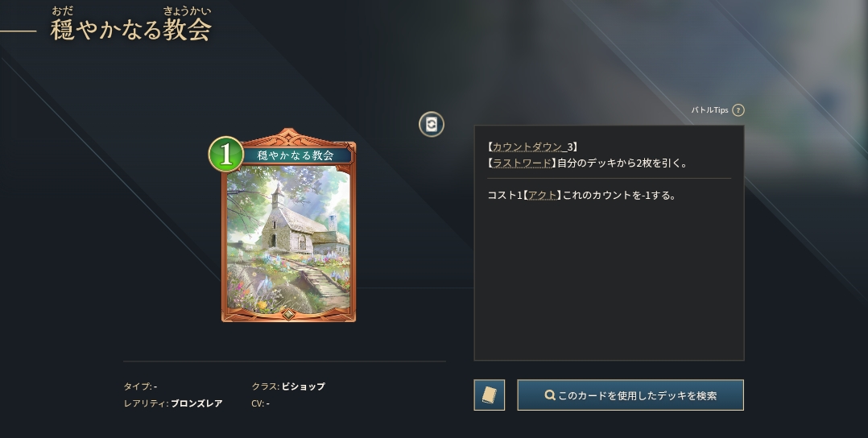Open the ラストワード keyword link

[522, 163]
